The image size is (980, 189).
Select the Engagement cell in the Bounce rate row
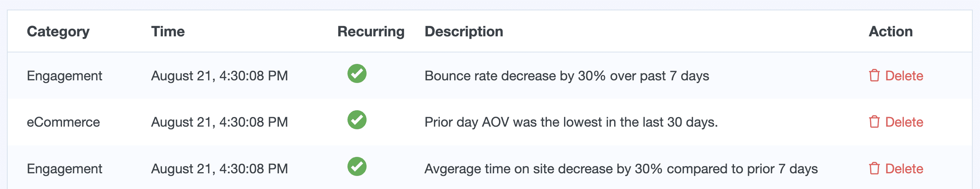[x=64, y=76]
